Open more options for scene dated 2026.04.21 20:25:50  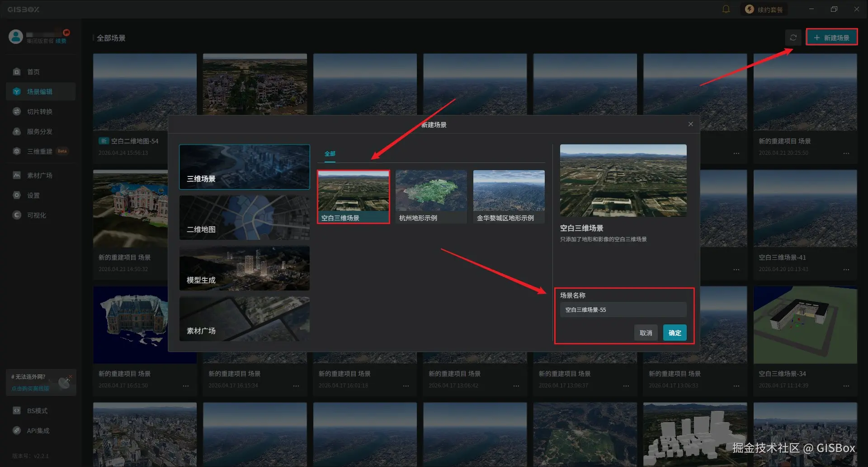(x=846, y=153)
